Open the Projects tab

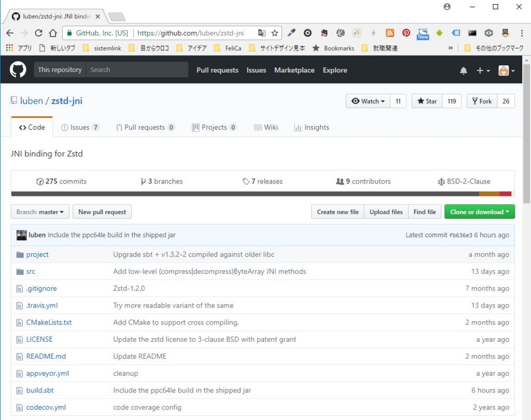click(214, 128)
